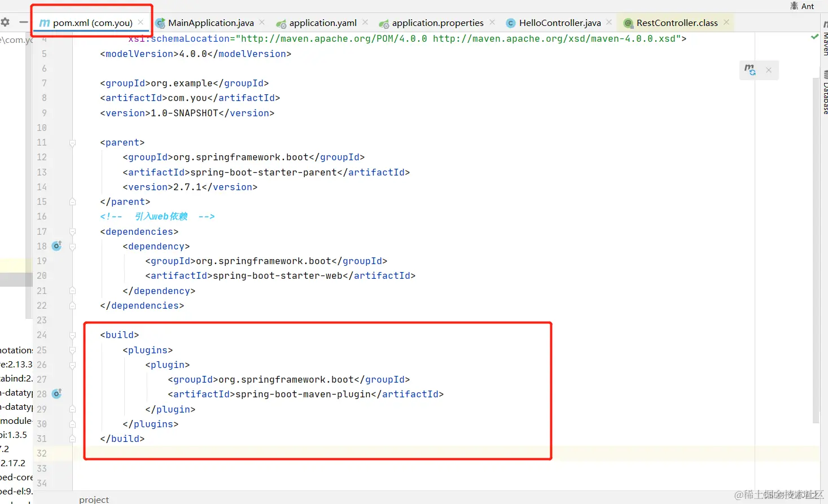Viewport: 828px width, 504px height.
Task: Click the fold end marker at line 30
Action: coord(72,424)
